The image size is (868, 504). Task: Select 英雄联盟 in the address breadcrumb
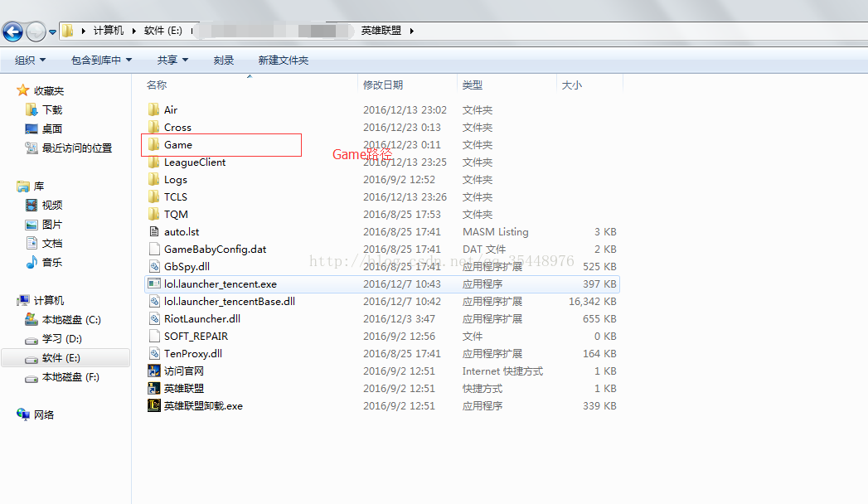tap(381, 31)
